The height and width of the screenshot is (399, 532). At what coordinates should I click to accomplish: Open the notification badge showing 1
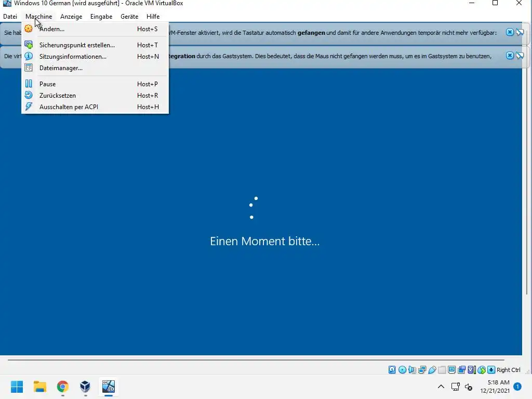pos(517,386)
